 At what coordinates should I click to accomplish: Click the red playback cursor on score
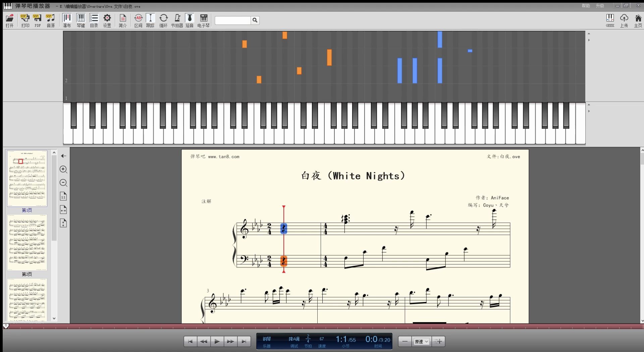click(x=284, y=239)
